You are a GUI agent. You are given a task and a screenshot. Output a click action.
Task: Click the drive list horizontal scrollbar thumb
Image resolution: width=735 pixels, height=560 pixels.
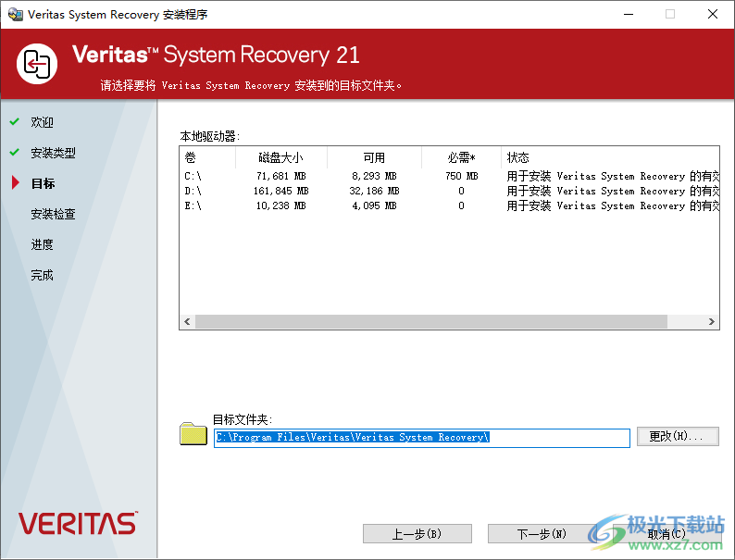(431, 321)
